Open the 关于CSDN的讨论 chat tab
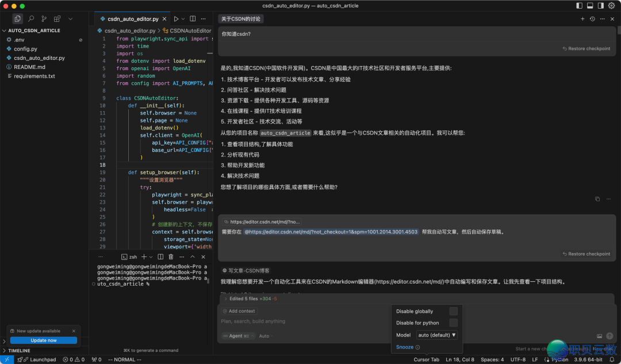This screenshot has width=621, height=364. pos(241,19)
